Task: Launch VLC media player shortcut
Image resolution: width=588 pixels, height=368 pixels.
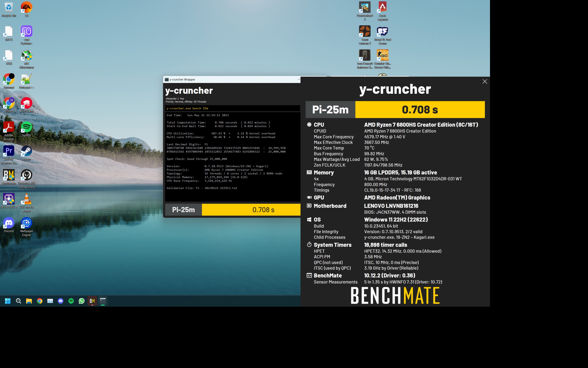Action: click(26, 203)
